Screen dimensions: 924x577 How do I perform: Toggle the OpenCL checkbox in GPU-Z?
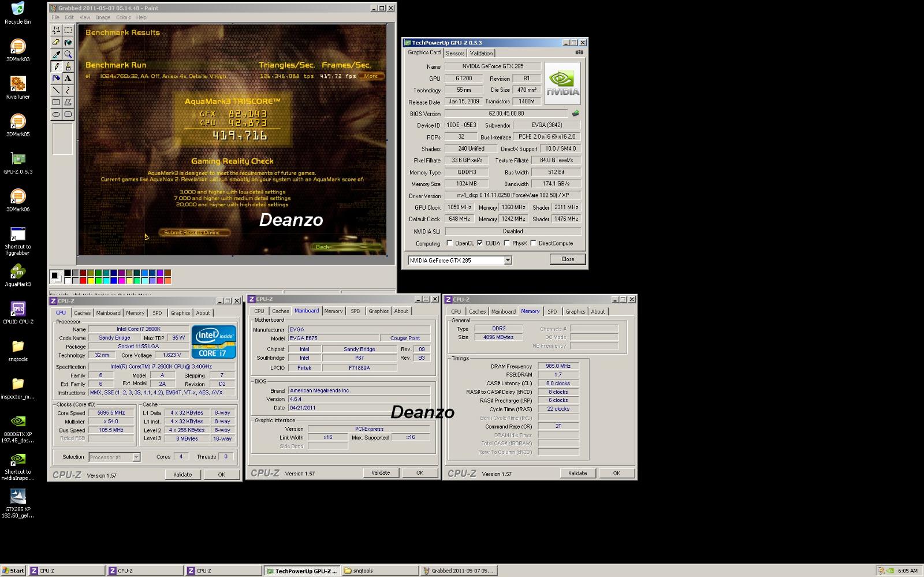449,243
